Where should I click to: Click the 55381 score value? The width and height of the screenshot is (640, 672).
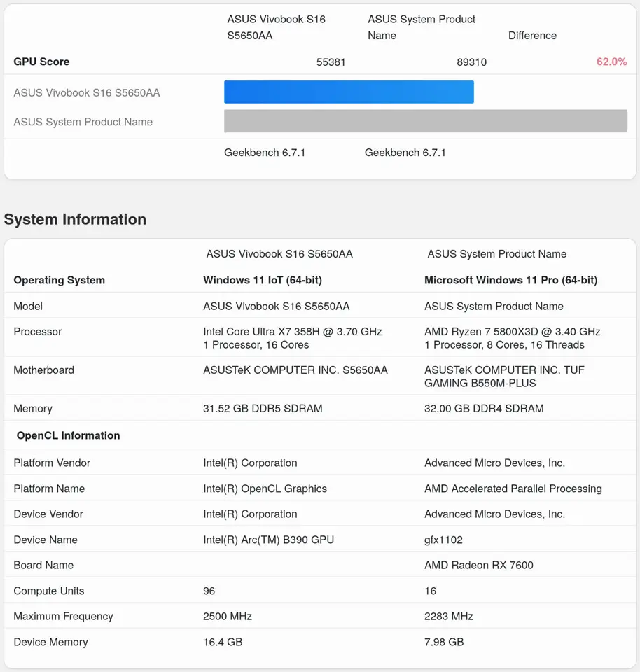pos(331,62)
